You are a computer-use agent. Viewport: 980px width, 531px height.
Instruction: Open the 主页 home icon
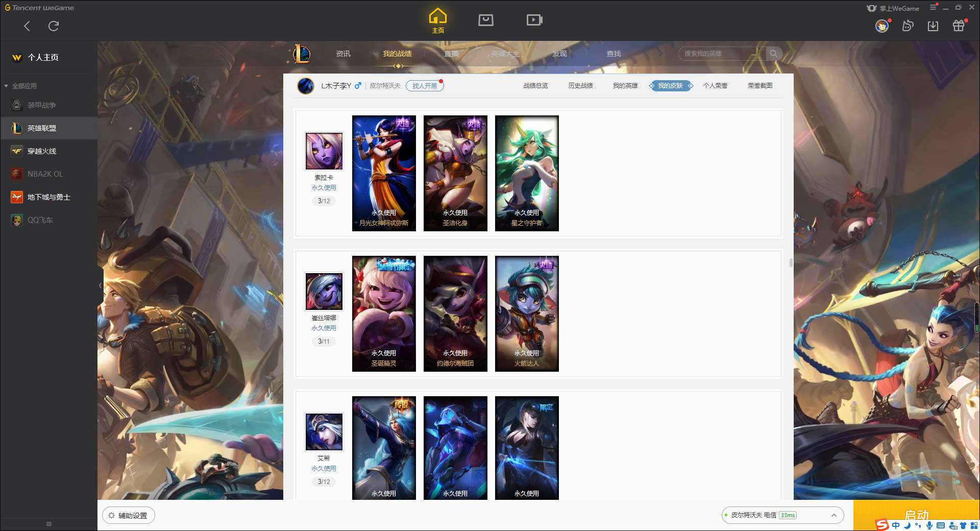pos(438,21)
